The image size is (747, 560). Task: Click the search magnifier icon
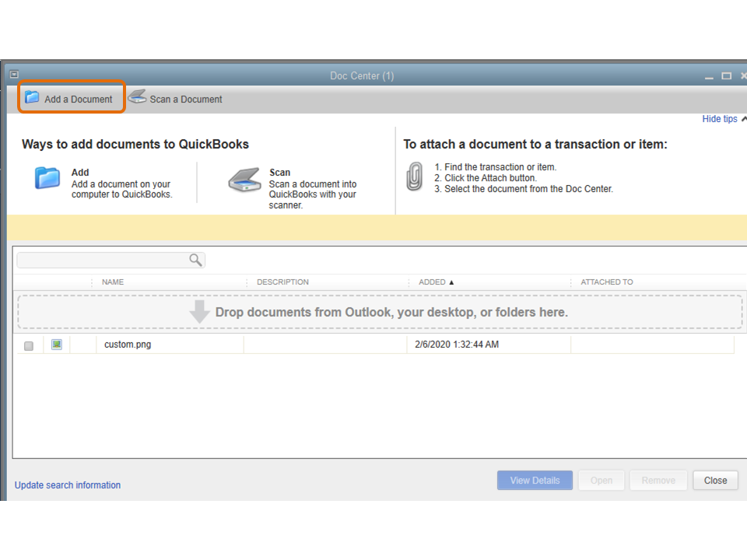tap(195, 260)
